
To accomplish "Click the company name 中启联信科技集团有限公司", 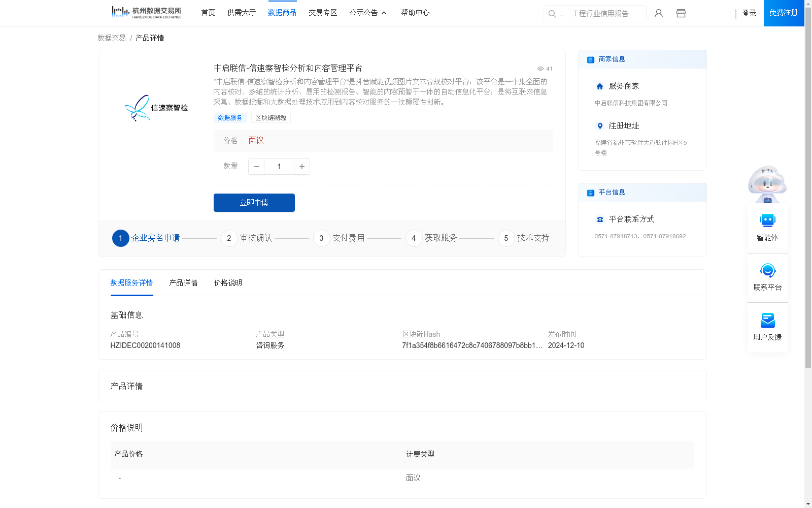I will tap(631, 103).
